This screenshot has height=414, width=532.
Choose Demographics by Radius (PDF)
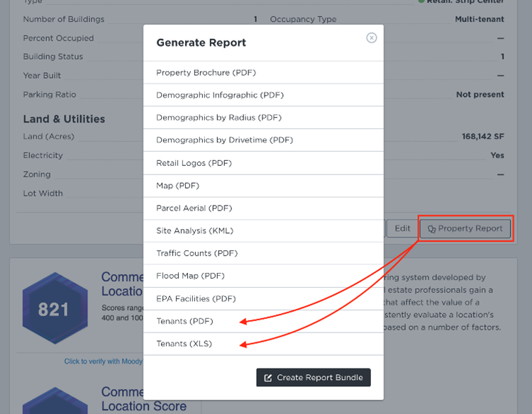(263, 118)
